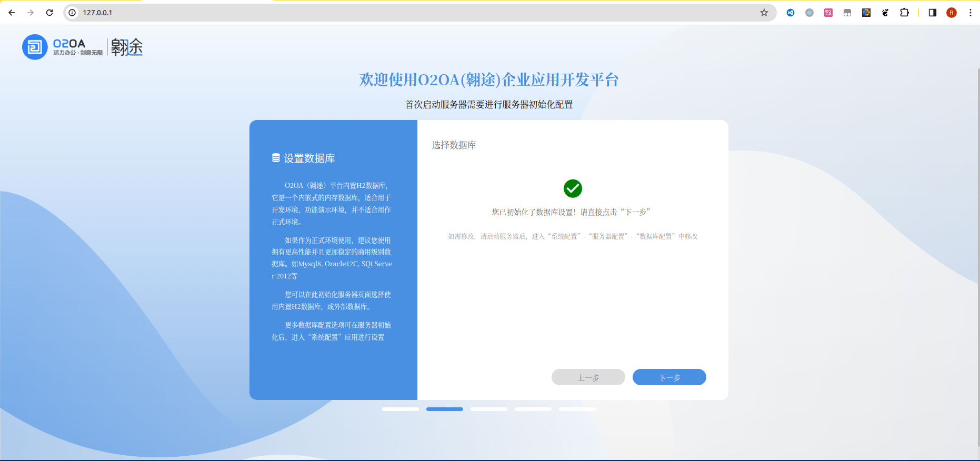Click the blue arrow extension icon

(791, 13)
